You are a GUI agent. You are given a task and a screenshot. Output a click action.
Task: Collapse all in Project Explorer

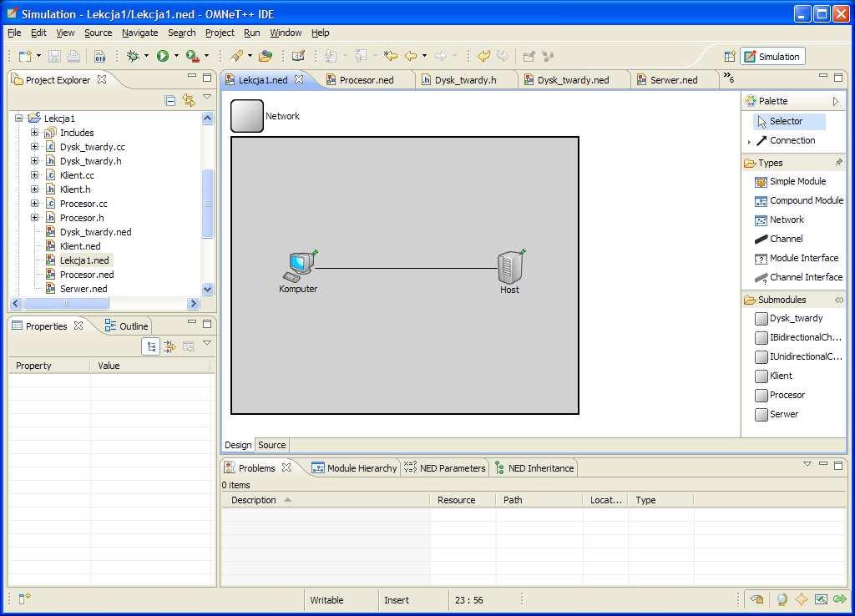point(170,100)
